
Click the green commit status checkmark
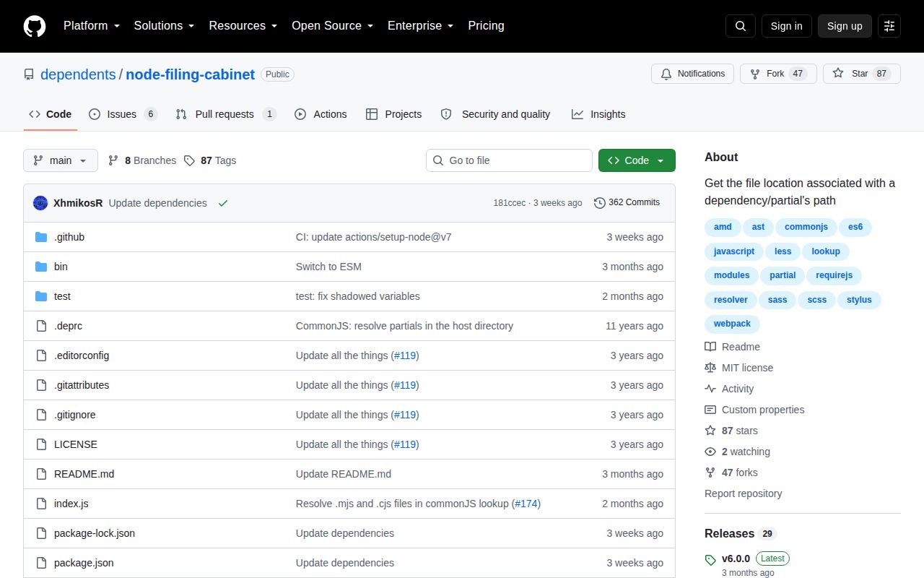coord(223,203)
